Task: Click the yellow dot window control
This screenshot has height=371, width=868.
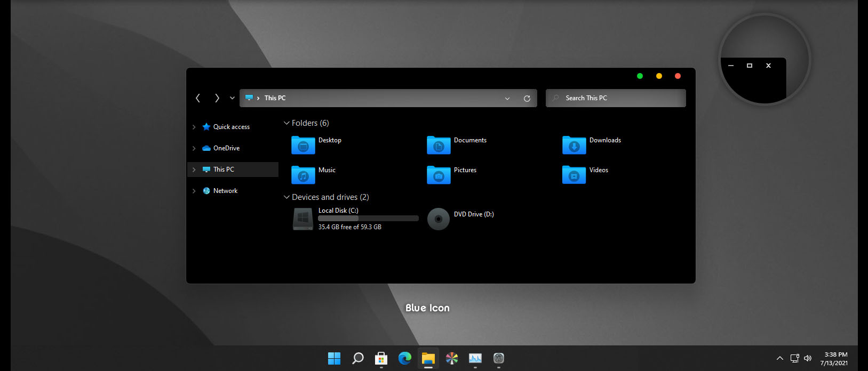Action: (659, 76)
